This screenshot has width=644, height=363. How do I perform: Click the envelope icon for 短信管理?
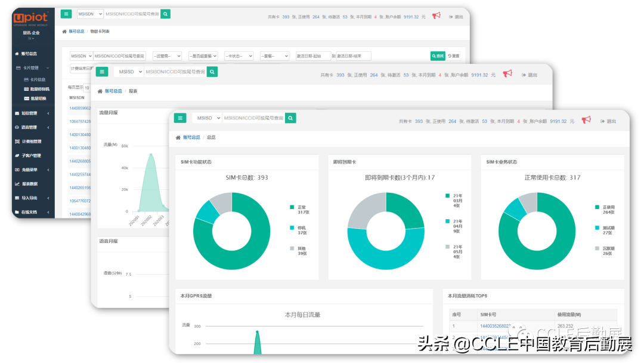point(17,113)
